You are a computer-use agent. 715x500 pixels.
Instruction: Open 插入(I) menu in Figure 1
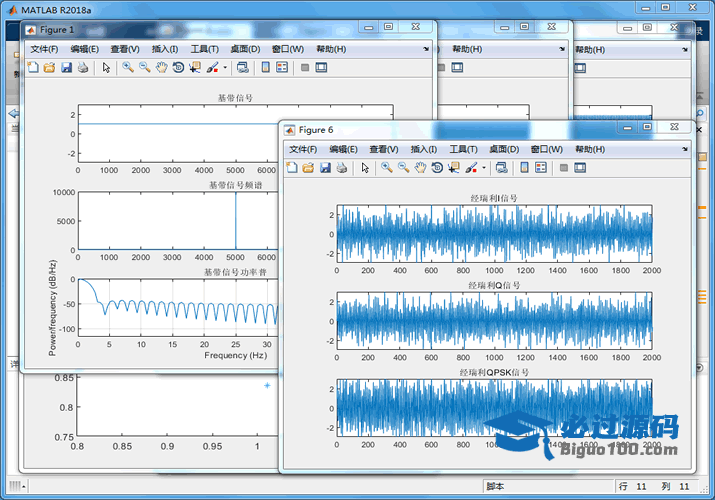[x=165, y=49]
